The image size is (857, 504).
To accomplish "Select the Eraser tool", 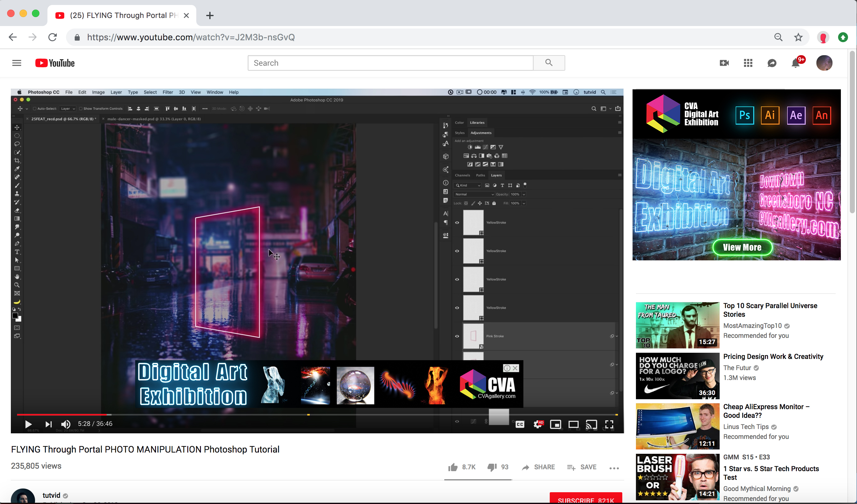I will coord(17,210).
